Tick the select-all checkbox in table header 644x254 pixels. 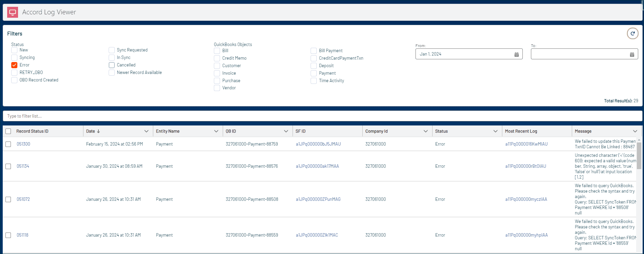[x=9, y=131]
